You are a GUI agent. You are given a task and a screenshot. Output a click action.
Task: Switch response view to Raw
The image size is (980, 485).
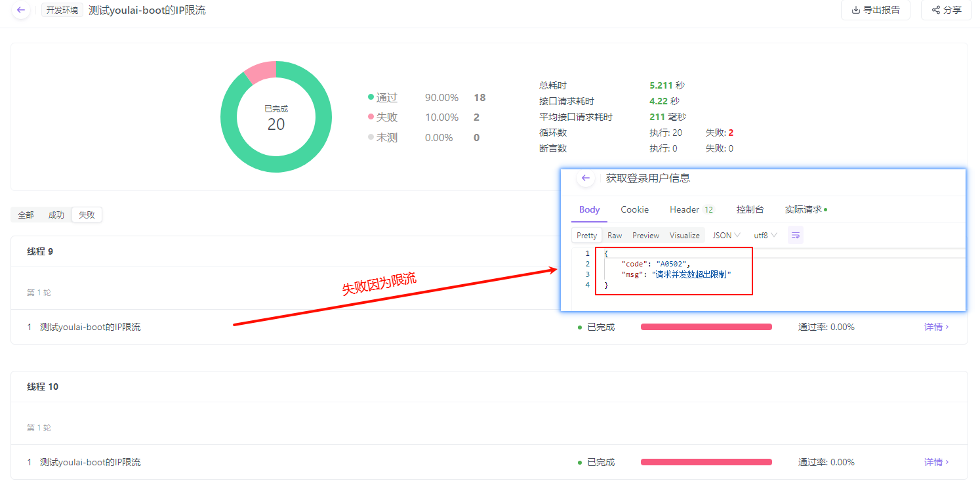(615, 235)
